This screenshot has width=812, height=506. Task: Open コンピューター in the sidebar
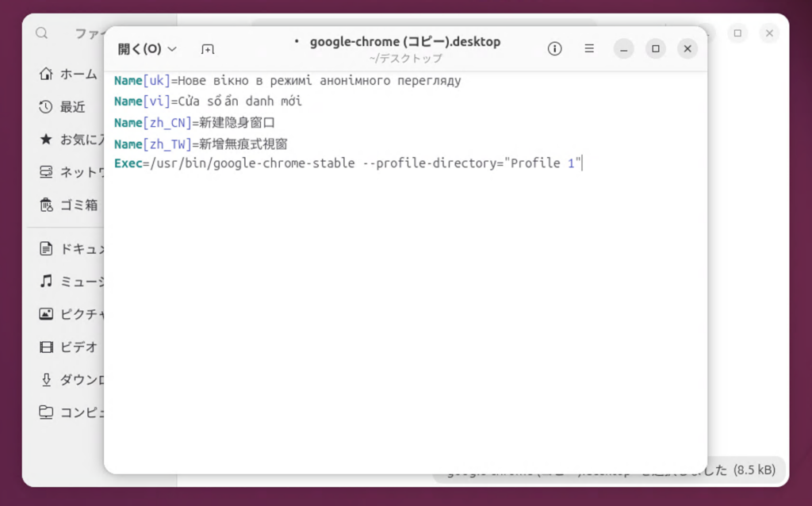[71, 412]
